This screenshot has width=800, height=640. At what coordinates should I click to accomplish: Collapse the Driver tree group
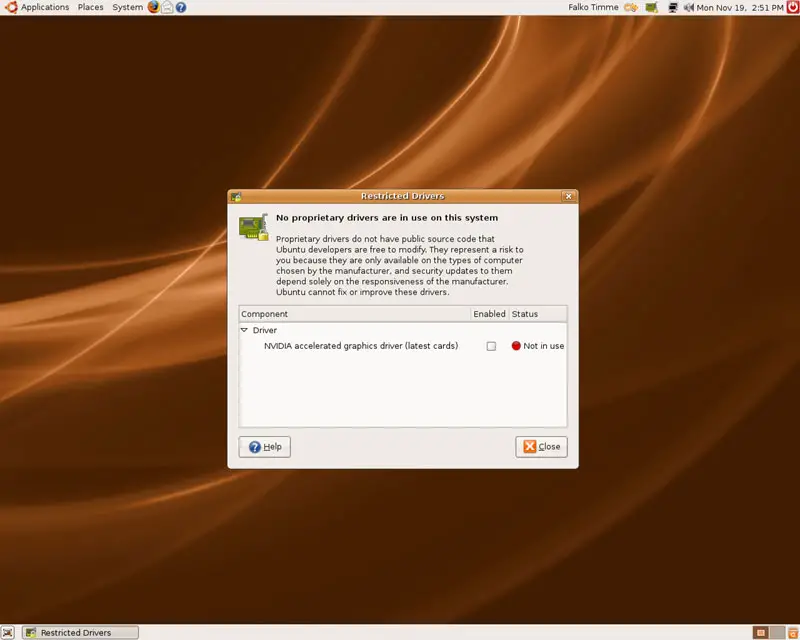pyautogui.click(x=244, y=330)
